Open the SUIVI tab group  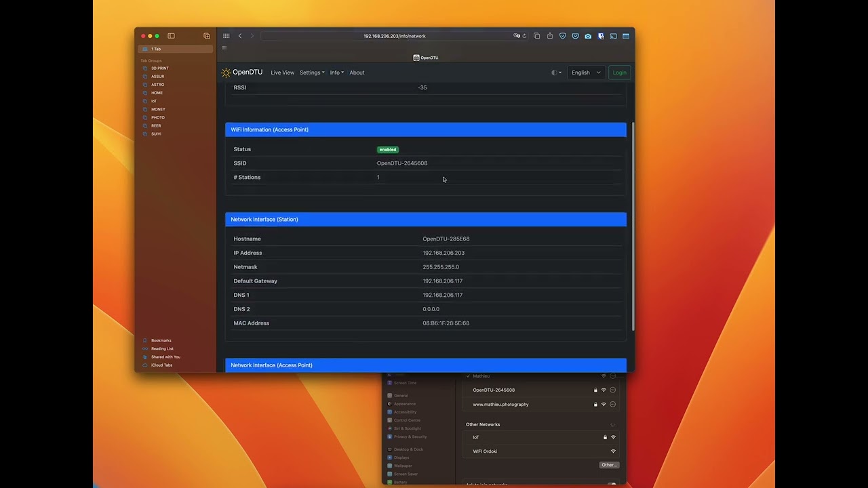tap(157, 134)
